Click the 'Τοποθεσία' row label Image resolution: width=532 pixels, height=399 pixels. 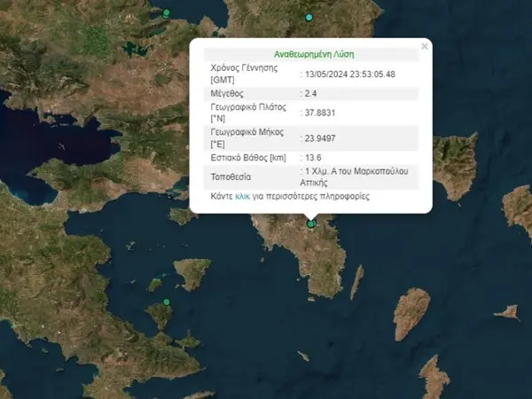231,176
